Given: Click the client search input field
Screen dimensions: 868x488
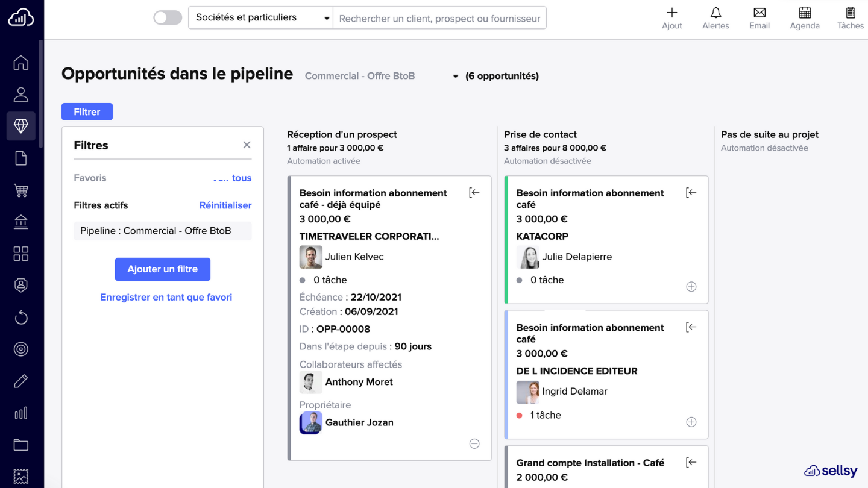Looking at the screenshot, I should (x=440, y=18).
